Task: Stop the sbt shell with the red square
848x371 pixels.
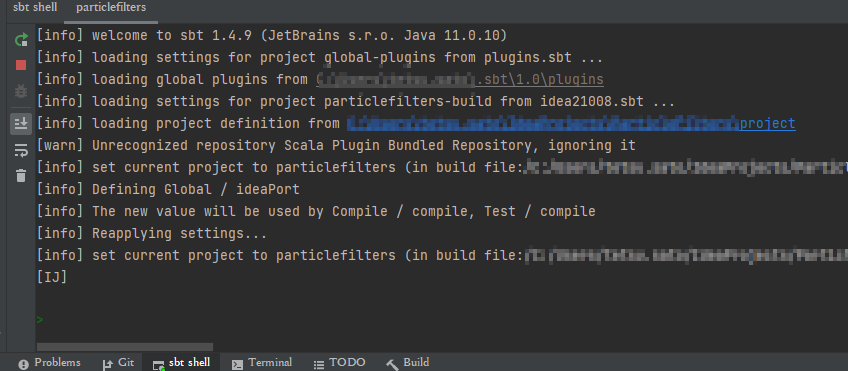Action: [21, 65]
